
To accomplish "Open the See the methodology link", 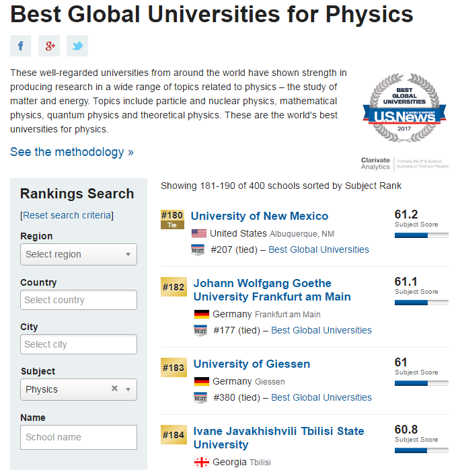I will [72, 152].
